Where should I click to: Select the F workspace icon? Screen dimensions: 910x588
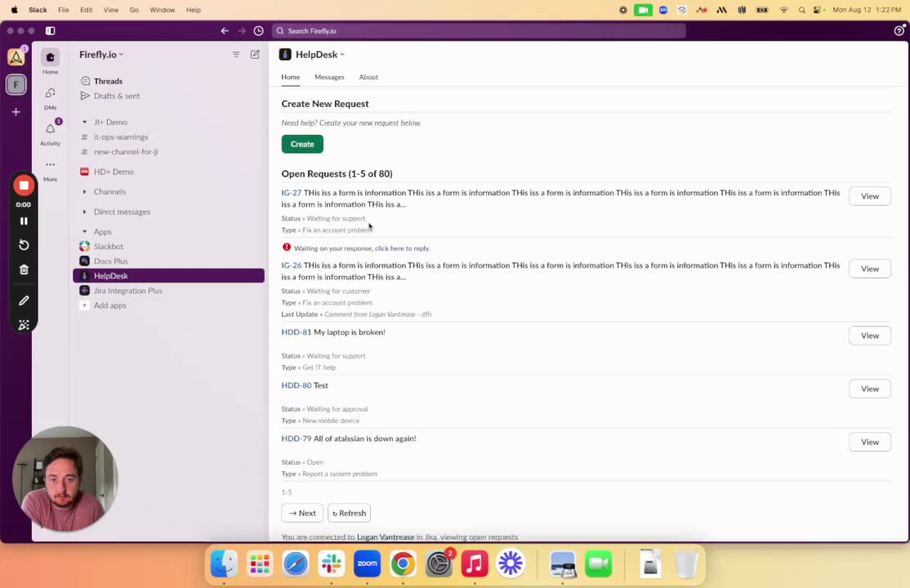coord(16,85)
